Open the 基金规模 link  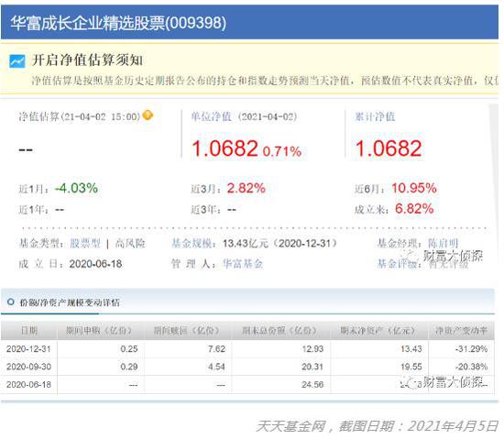click(192, 243)
